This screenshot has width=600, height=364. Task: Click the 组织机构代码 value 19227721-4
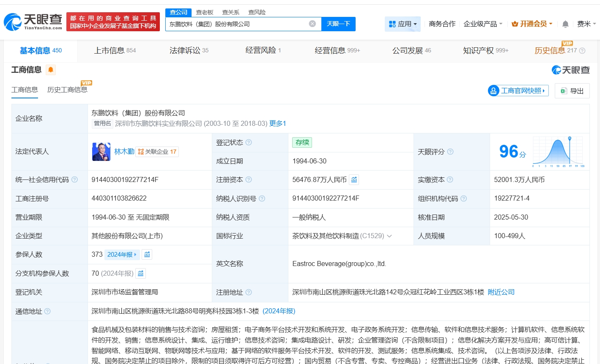pos(512,198)
